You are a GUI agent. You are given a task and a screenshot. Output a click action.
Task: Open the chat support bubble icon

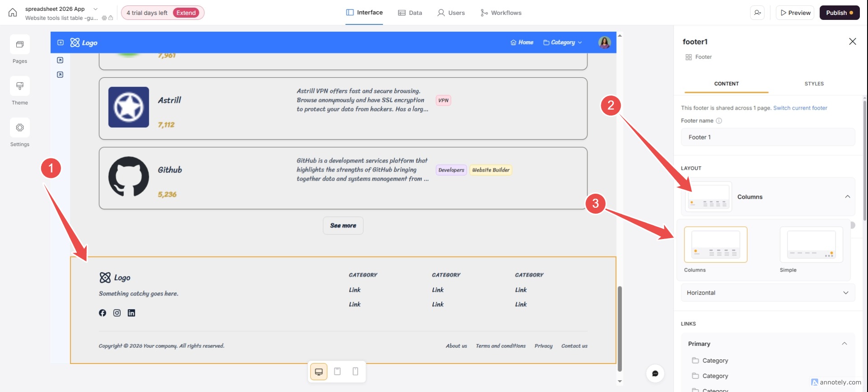(x=655, y=373)
